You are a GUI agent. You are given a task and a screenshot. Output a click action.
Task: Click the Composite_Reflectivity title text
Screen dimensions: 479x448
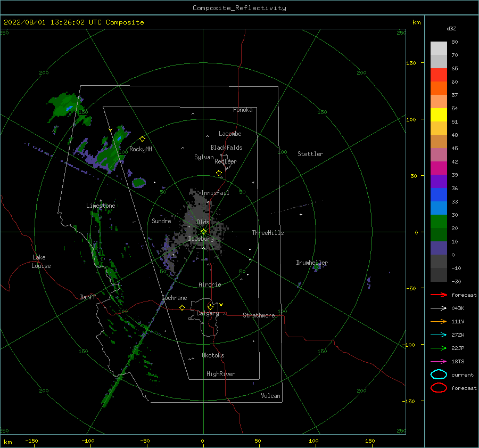tap(239, 8)
